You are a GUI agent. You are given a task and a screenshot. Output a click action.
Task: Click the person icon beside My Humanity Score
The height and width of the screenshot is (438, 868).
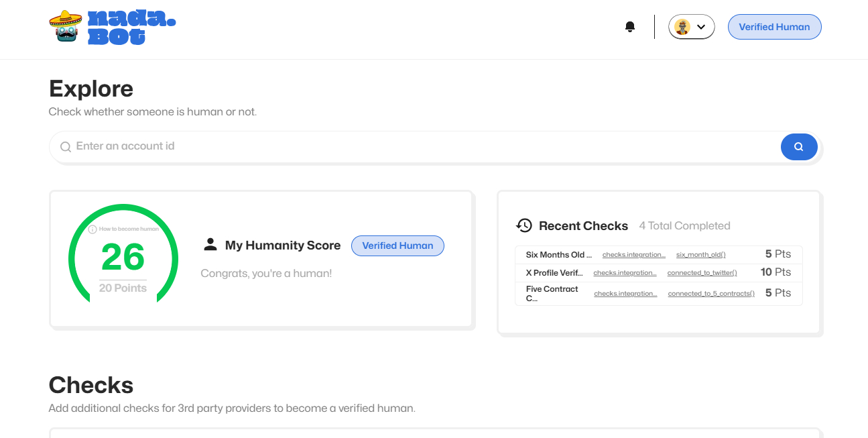click(210, 245)
